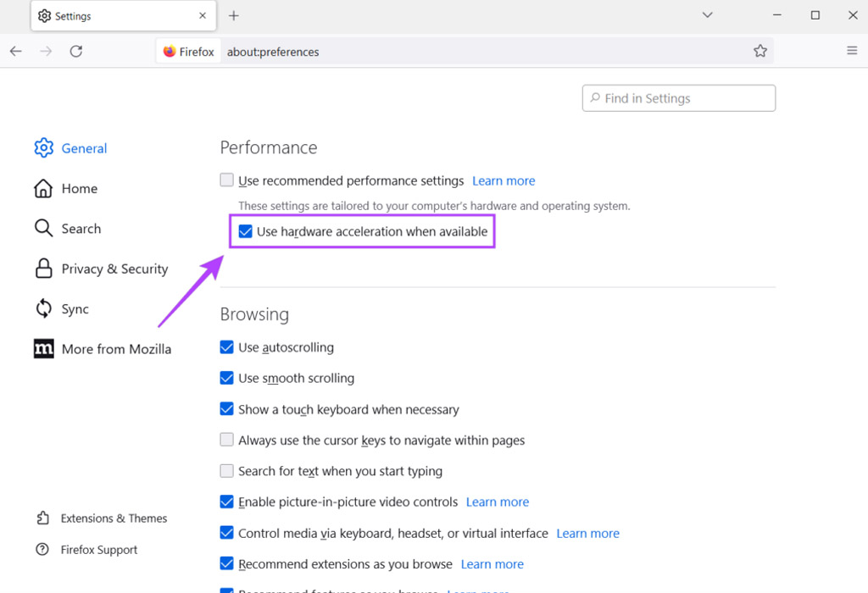Uncheck Use hardware acceleration when available
Viewport: 868px width, 593px height.
[245, 231]
